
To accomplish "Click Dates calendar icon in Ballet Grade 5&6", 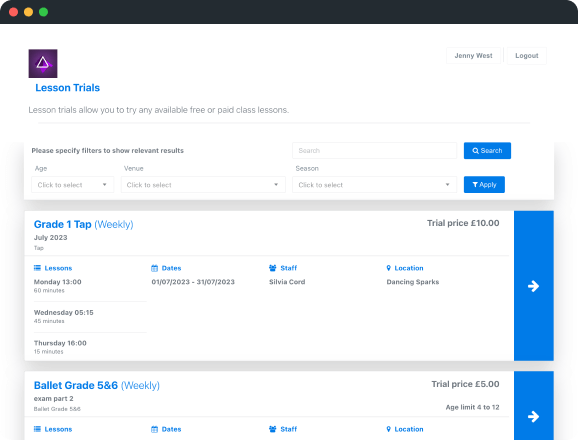I will (154, 429).
